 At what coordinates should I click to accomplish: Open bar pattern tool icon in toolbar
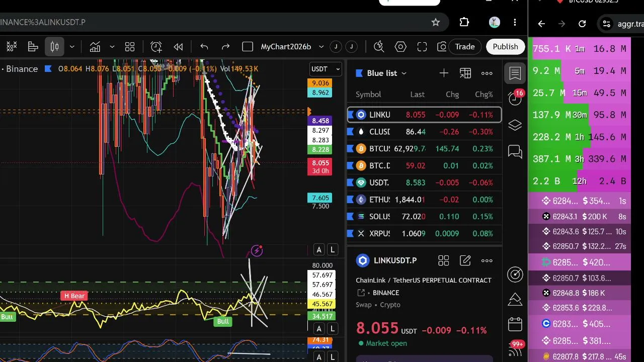click(x=33, y=47)
